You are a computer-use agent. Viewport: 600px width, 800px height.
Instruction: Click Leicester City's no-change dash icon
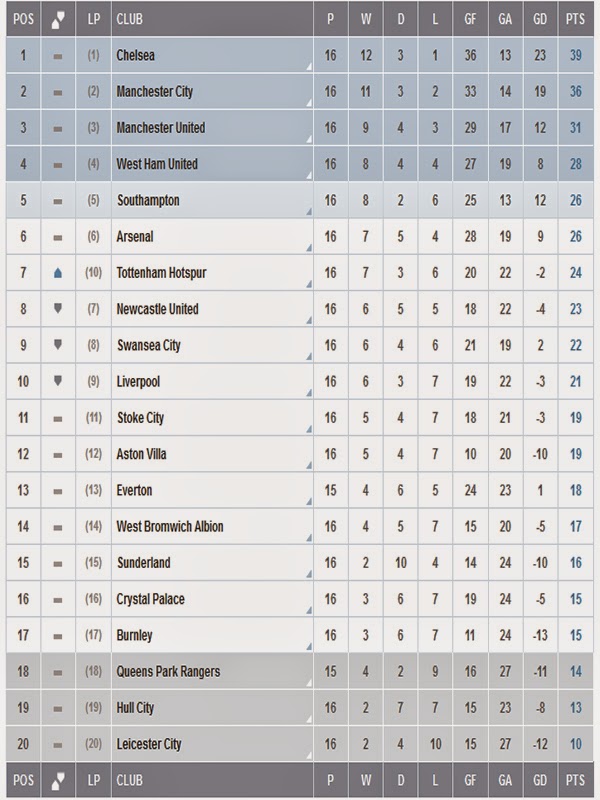click(x=58, y=744)
